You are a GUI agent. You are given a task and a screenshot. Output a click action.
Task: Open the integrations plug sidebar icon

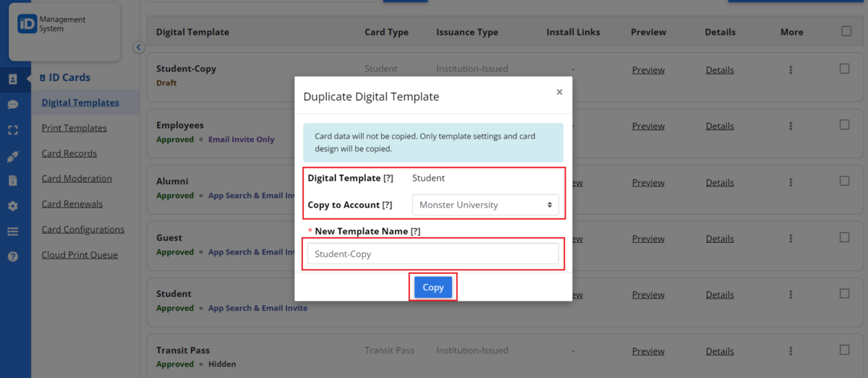click(x=13, y=155)
